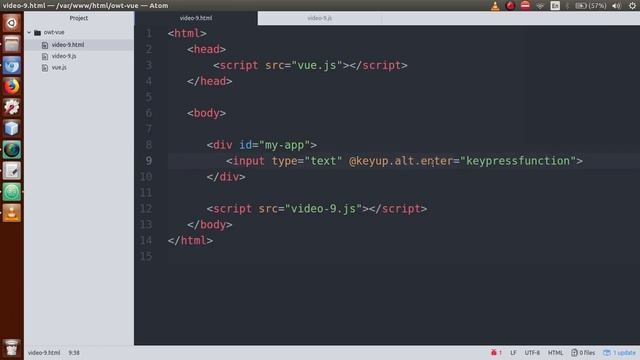This screenshot has height=360, width=640.
Task: Open the system power gear menu
Action: 632,6
